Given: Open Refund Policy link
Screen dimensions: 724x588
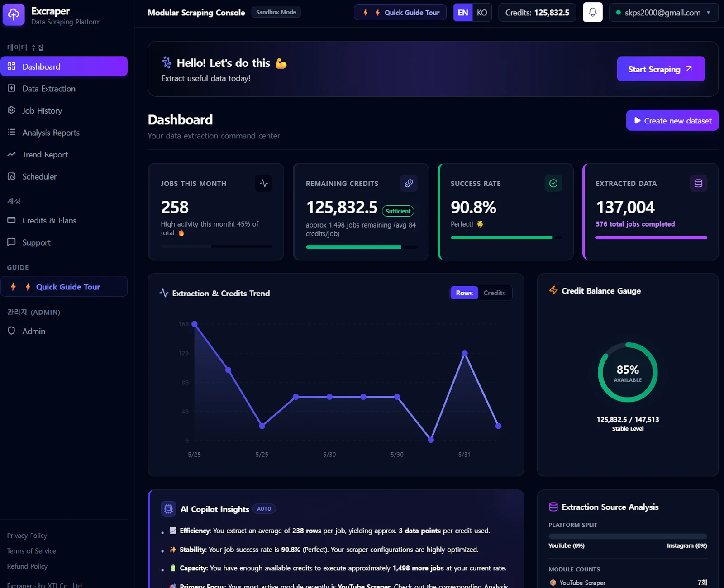Looking at the screenshot, I should pyautogui.click(x=27, y=566).
